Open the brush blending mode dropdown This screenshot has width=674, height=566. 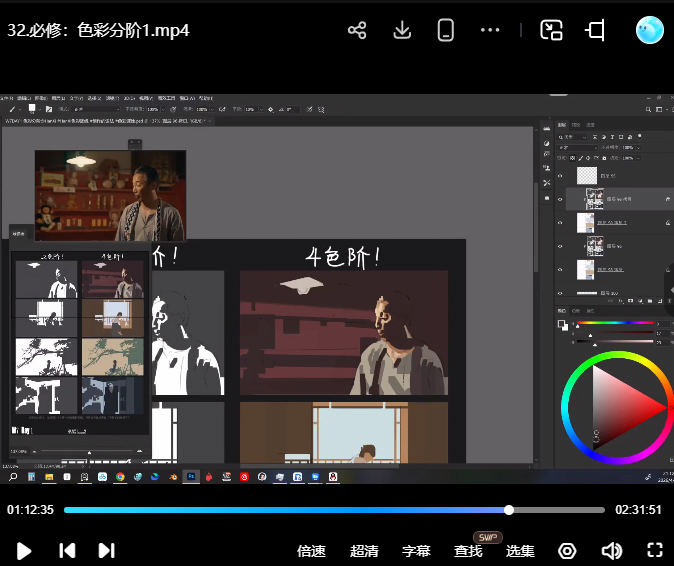coord(95,109)
